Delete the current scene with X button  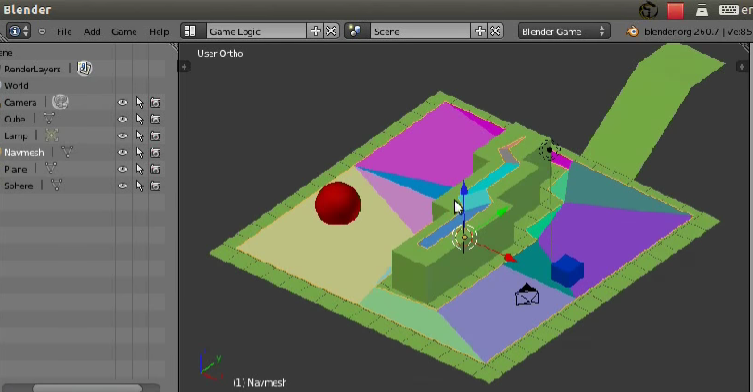click(495, 31)
